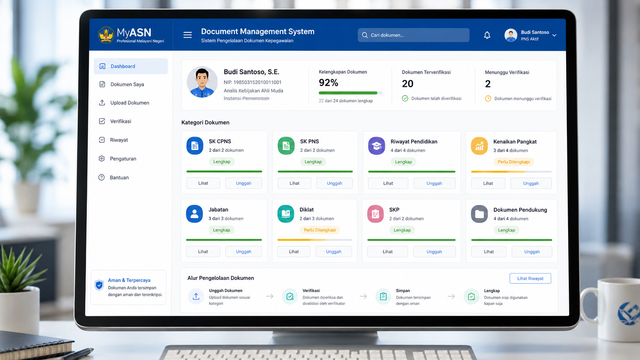This screenshot has height=360, width=640.
Task: Click Lihat on the SK CPNS card
Action: coord(203,183)
